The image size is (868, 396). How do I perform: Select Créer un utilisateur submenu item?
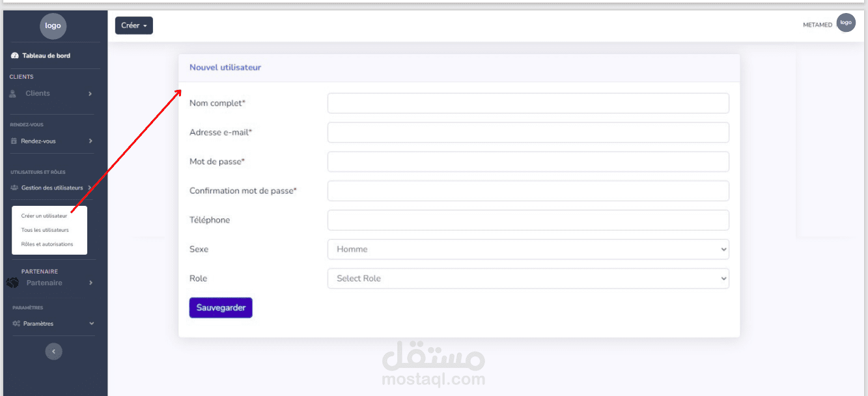pyautogui.click(x=44, y=216)
